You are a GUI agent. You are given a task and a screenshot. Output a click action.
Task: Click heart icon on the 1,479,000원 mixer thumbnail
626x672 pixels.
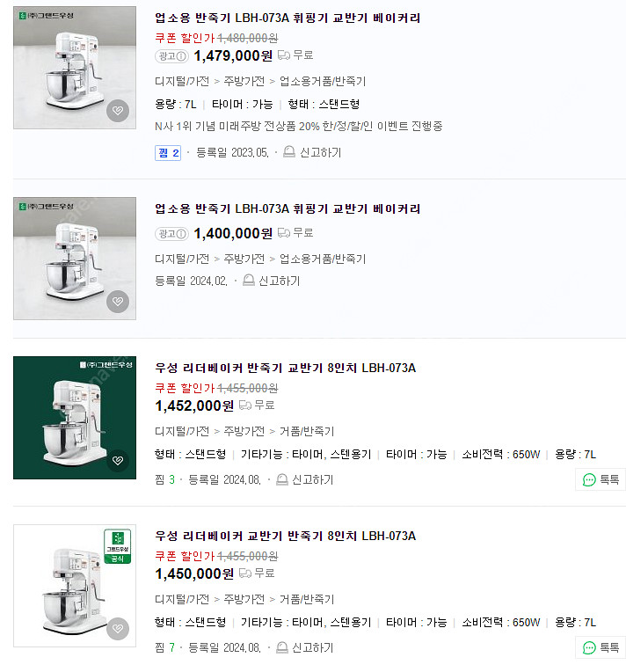118,111
